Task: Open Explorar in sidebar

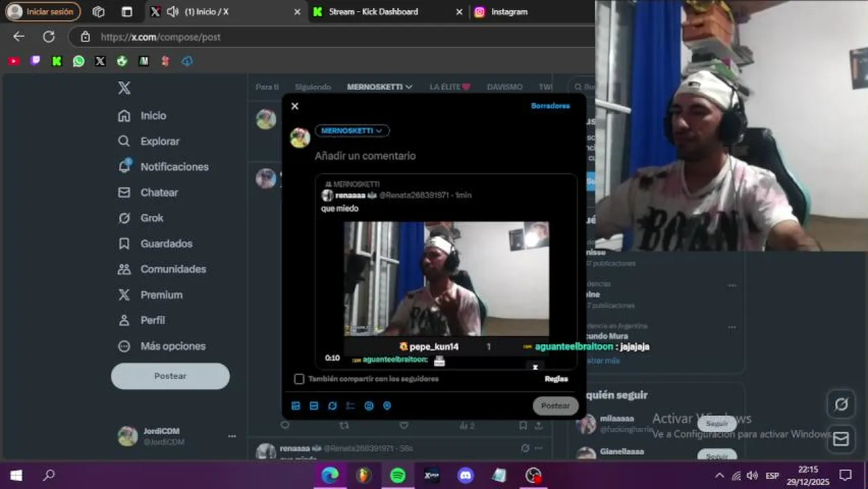Action: pos(149,141)
